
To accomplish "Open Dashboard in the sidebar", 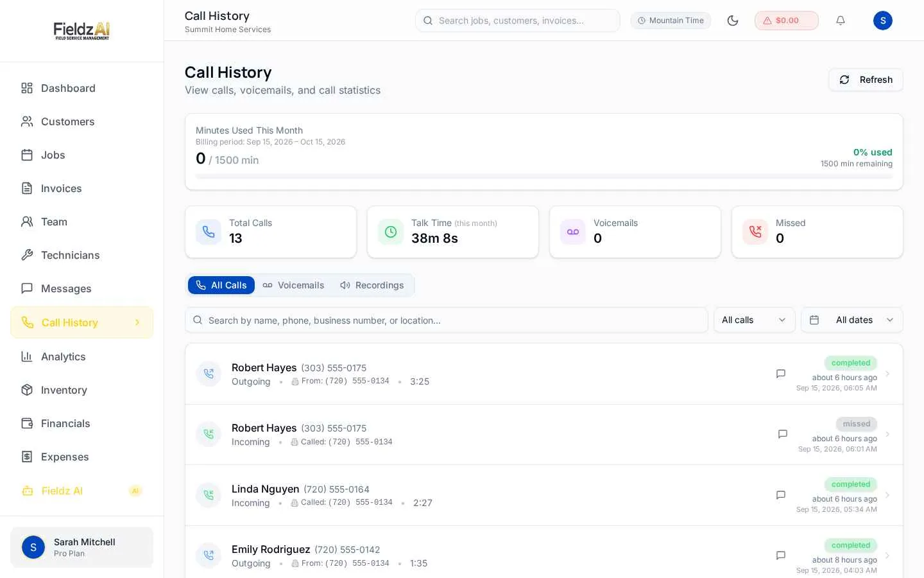I will 81,88.
